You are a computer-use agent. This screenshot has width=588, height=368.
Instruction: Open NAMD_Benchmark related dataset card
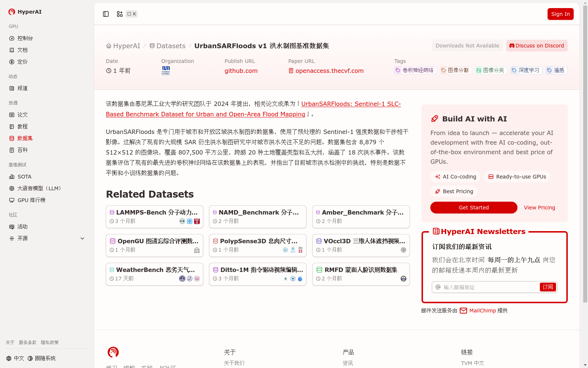pos(258,217)
